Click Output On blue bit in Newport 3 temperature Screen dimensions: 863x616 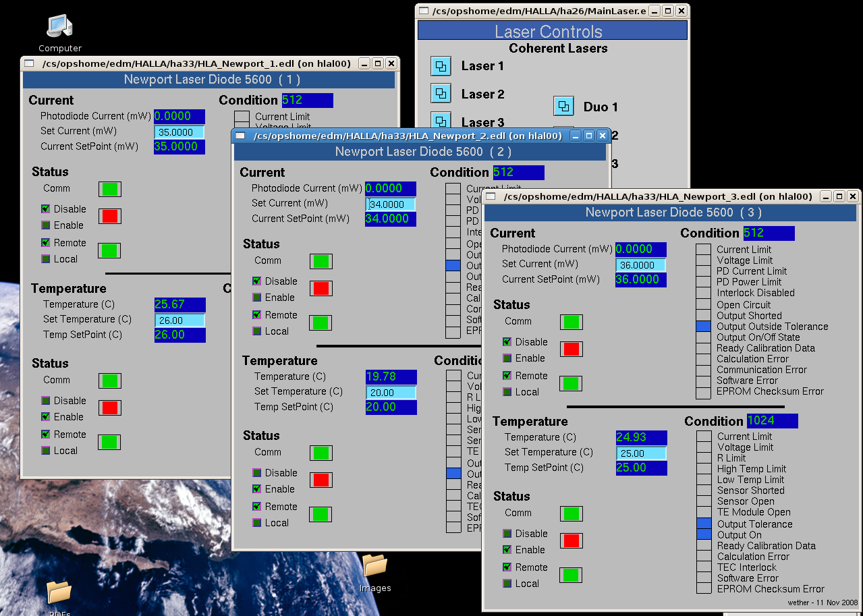pos(704,535)
